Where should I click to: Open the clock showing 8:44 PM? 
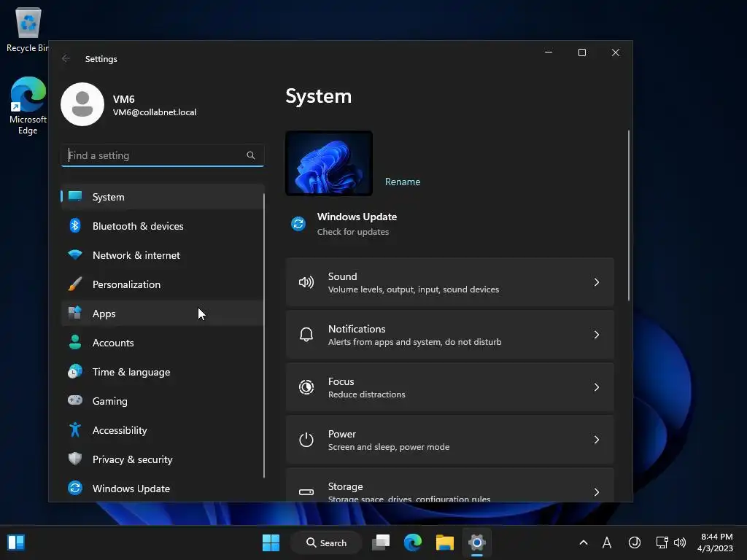click(x=715, y=542)
